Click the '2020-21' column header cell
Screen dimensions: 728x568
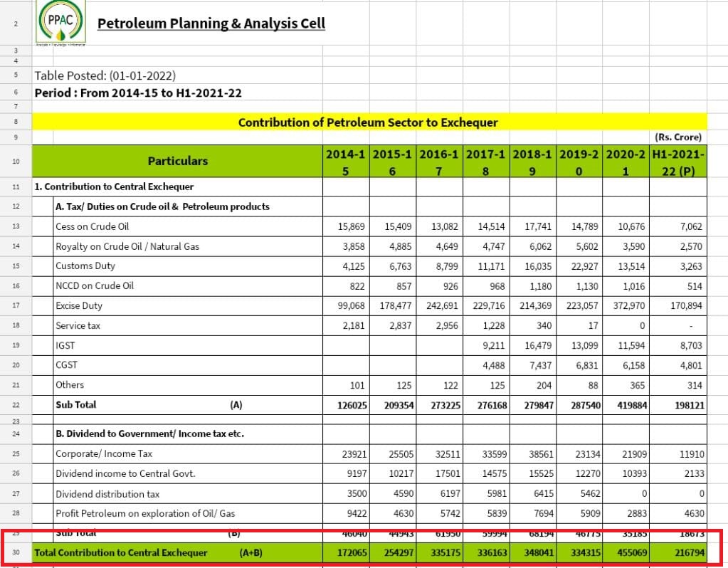point(626,161)
